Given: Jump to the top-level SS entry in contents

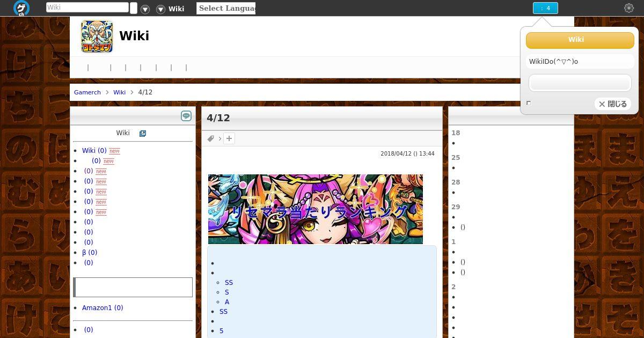Looking at the screenshot, I should pyautogui.click(x=224, y=312).
